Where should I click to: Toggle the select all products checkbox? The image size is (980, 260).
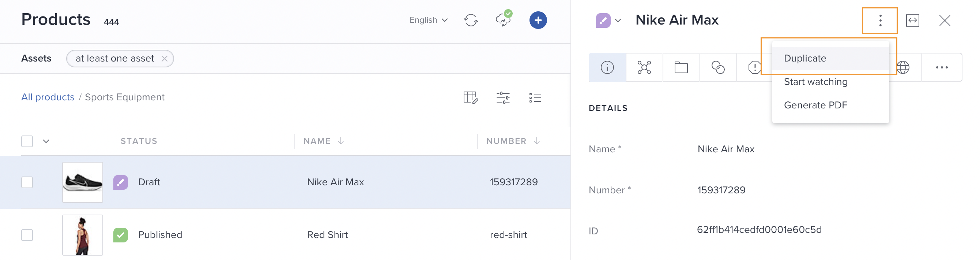pos(27,141)
